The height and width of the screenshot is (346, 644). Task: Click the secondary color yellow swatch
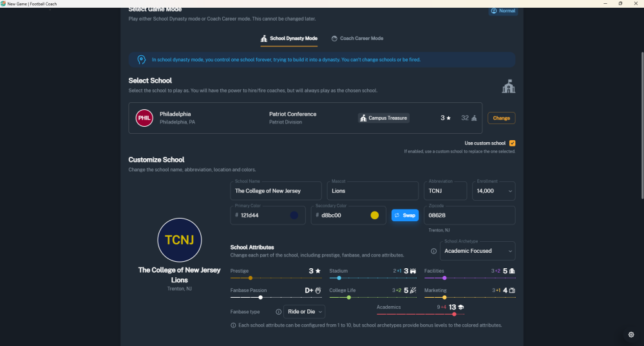[x=375, y=215]
